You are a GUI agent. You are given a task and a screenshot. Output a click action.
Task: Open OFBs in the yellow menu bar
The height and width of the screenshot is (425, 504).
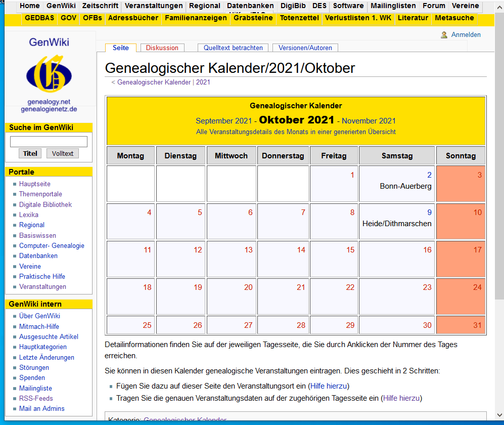point(92,18)
